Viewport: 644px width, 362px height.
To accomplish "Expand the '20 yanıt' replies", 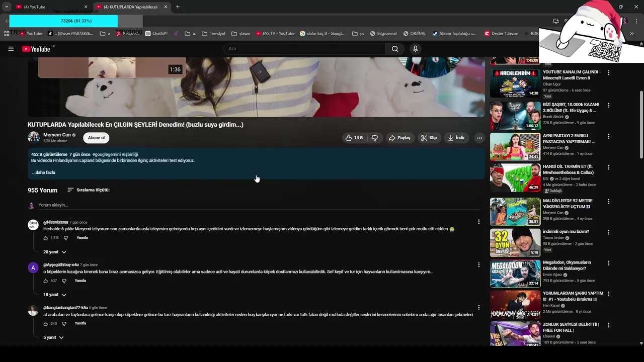I will pyautogui.click(x=55, y=252).
